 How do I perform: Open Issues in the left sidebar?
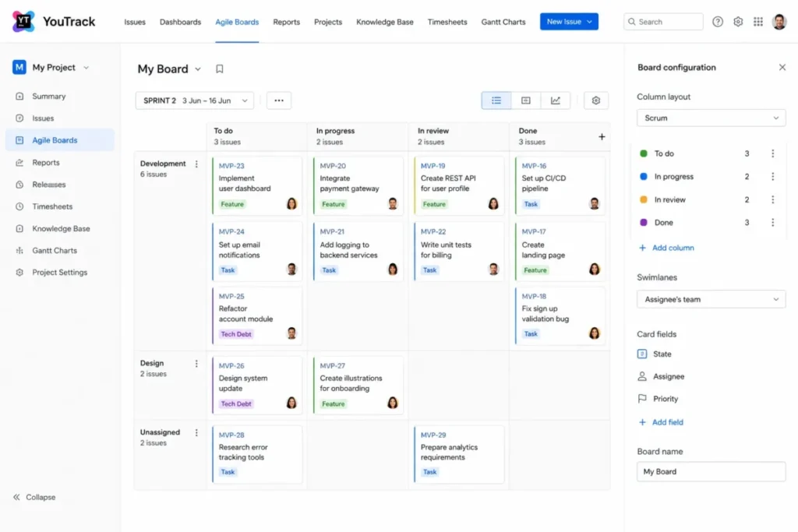60,118
